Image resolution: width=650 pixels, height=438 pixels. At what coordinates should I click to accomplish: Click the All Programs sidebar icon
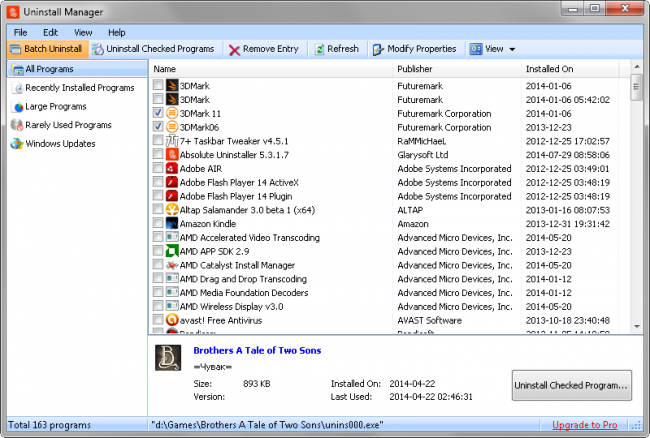pos(17,69)
